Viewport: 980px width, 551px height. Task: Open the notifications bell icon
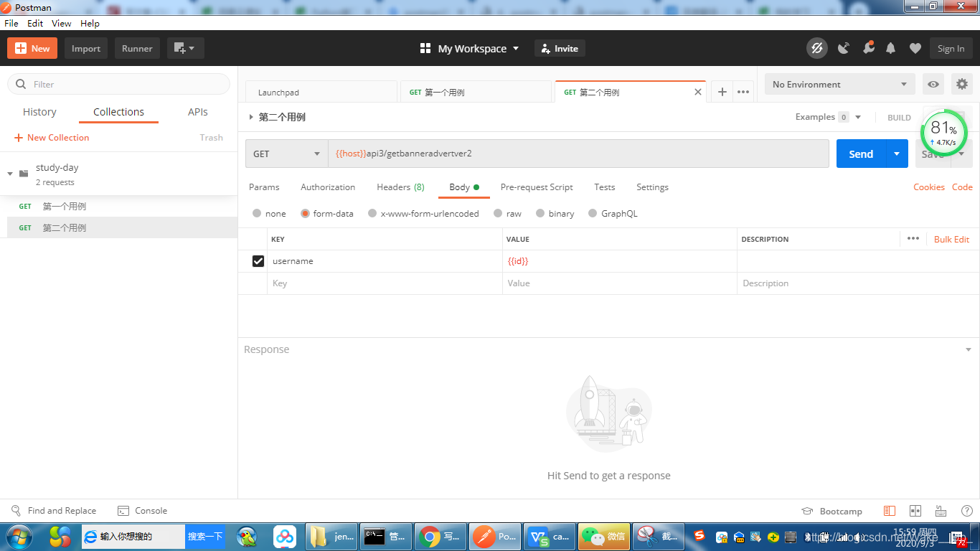tap(891, 48)
